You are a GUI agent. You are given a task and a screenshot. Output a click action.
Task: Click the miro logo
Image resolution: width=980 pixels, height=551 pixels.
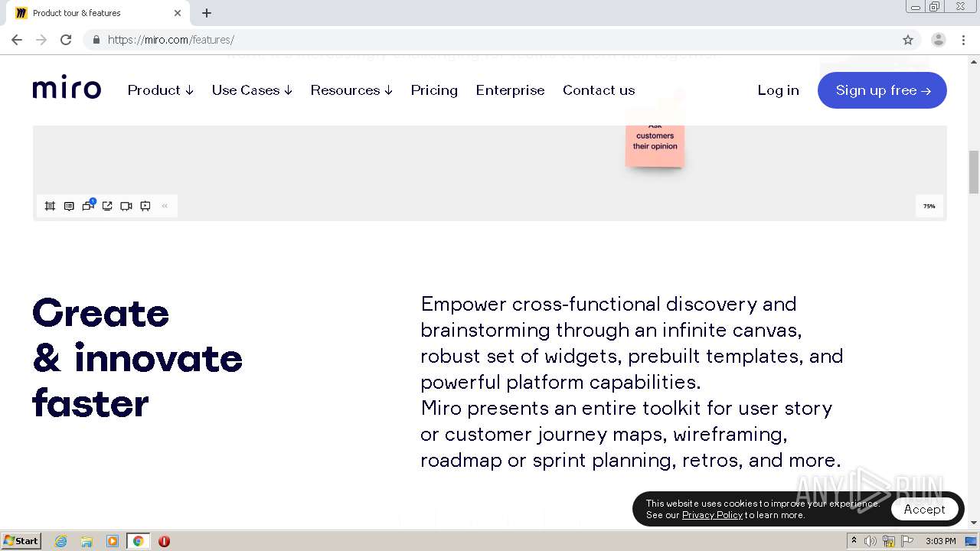point(67,89)
